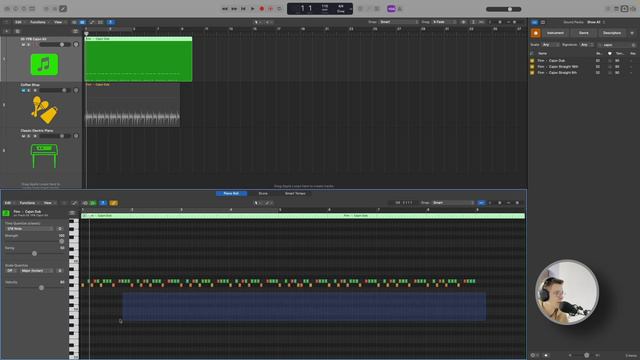Switch to Score tab
Image resolution: width=640 pixels, height=360 pixels.
263,193
